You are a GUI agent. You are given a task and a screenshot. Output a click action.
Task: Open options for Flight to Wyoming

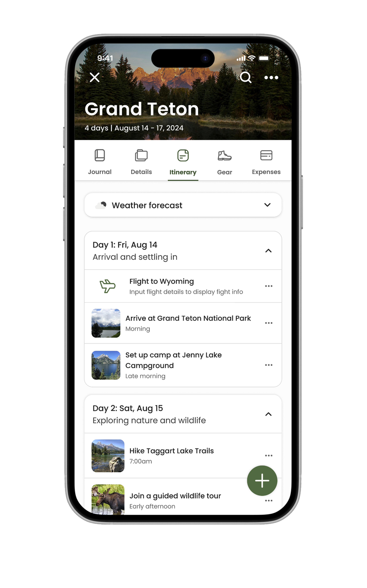pyautogui.click(x=269, y=286)
